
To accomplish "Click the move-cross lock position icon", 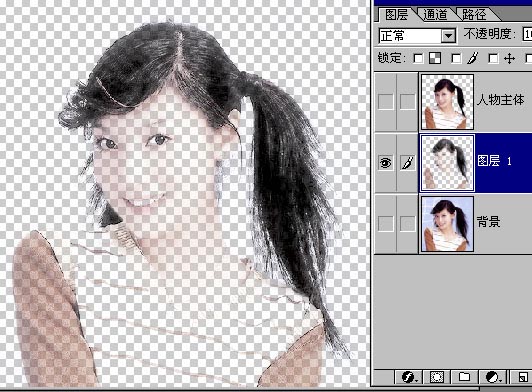I will pyautogui.click(x=509, y=59).
